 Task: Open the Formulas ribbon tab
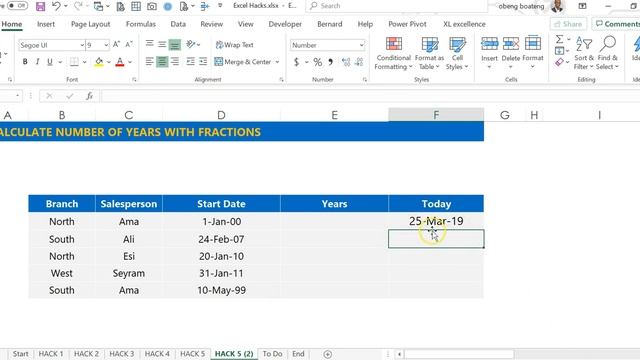point(141,24)
